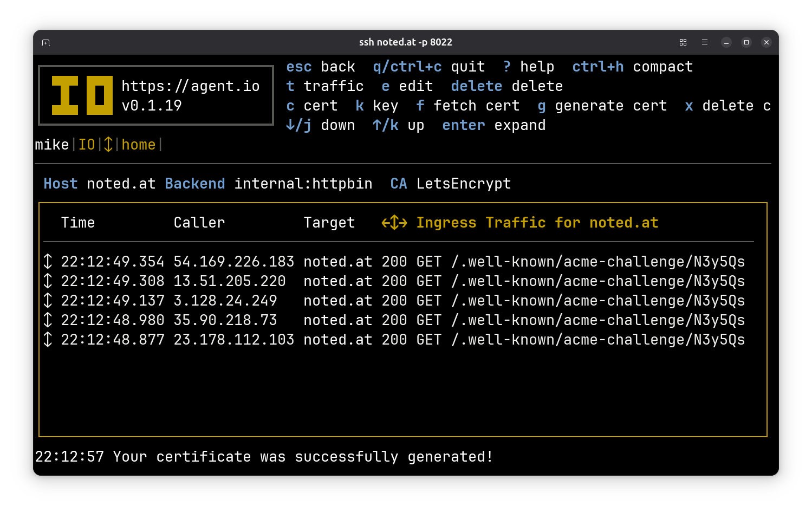Click the Time column header
This screenshot has width=812, height=512.
[x=78, y=223]
